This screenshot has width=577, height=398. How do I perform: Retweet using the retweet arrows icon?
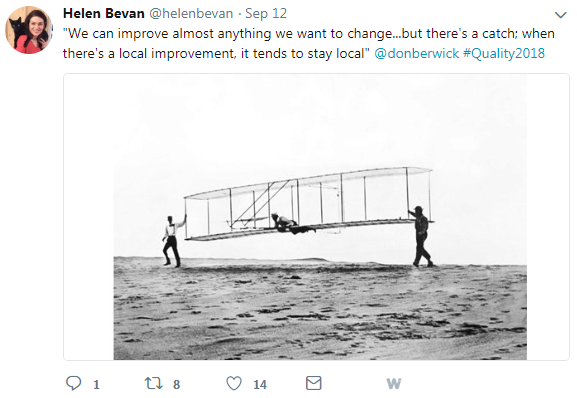153,383
